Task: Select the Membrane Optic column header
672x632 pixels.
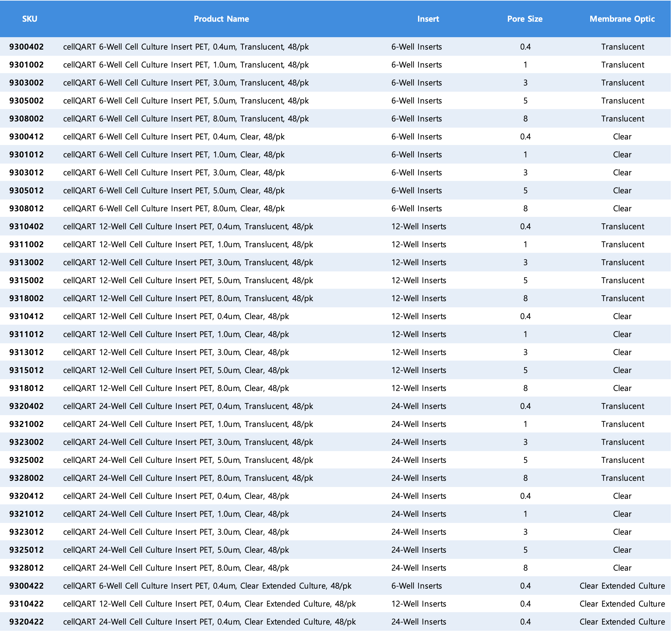Action: tap(622, 19)
